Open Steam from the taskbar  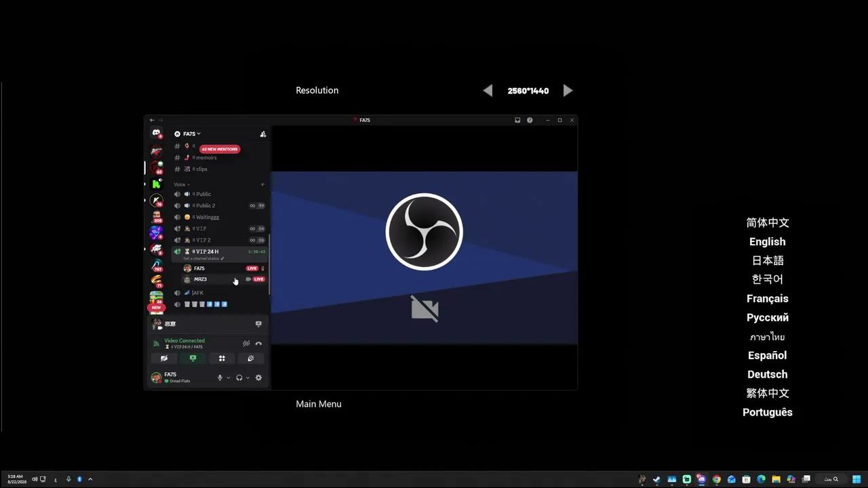point(656,480)
